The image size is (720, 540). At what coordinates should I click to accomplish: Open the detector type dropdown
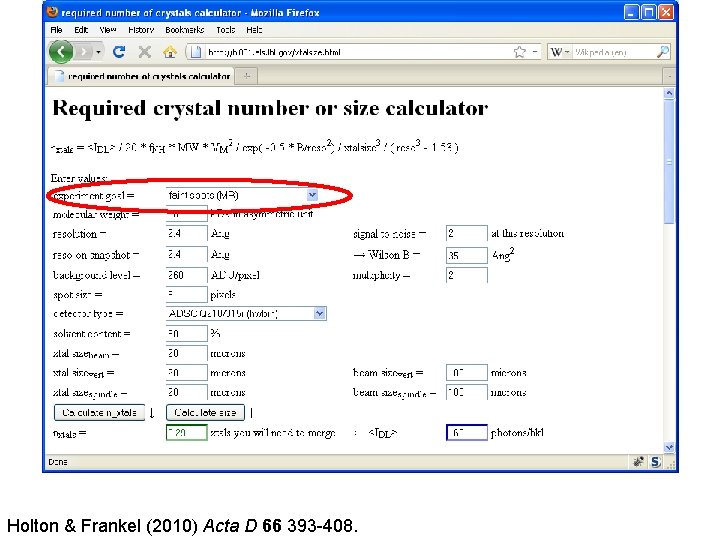[246, 314]
